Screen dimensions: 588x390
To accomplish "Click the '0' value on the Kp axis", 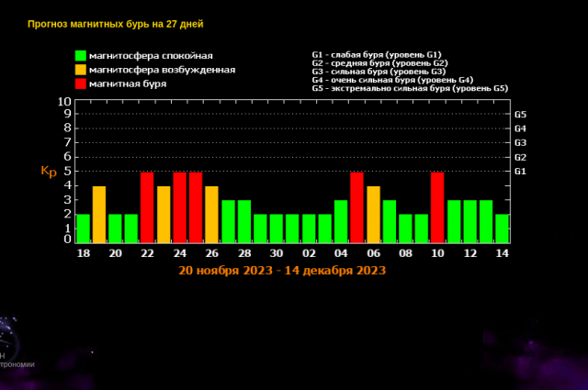I will [x=67, y=239].
